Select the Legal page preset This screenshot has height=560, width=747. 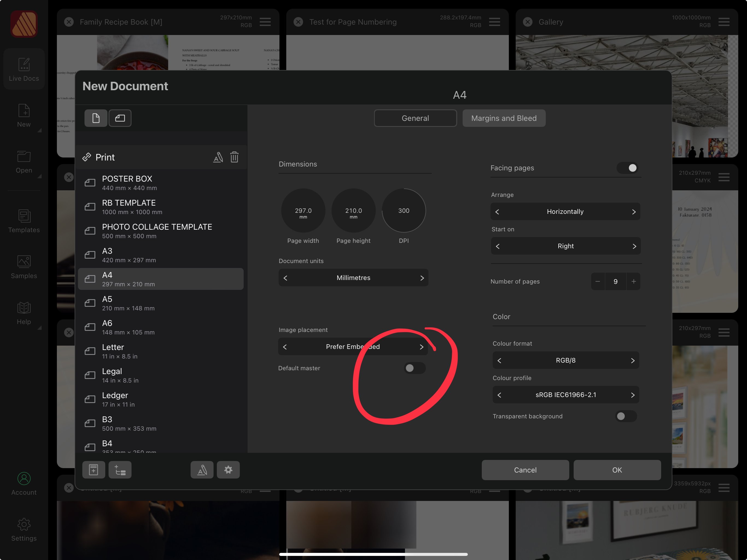(x=161, y=375)
